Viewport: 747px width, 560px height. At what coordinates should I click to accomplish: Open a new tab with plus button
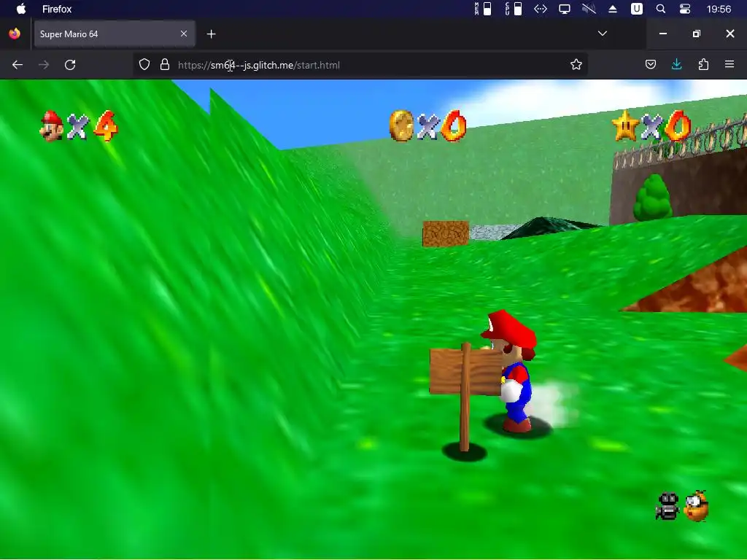212,34
